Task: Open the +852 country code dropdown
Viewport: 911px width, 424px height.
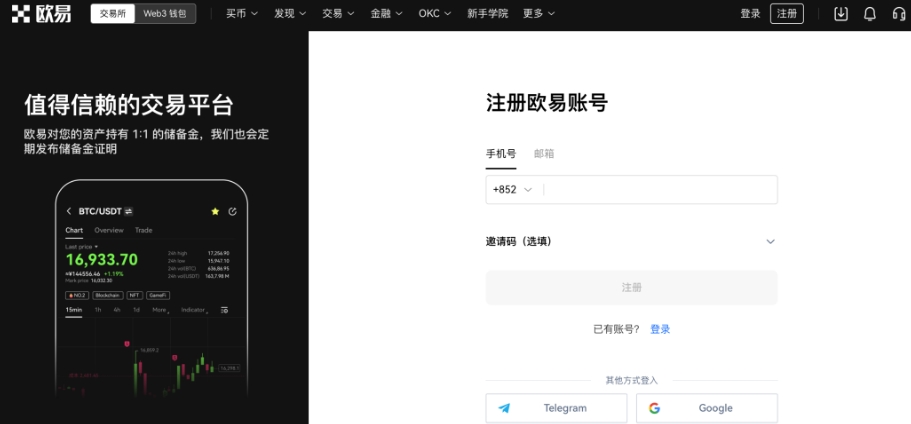Action: point(512,190)
